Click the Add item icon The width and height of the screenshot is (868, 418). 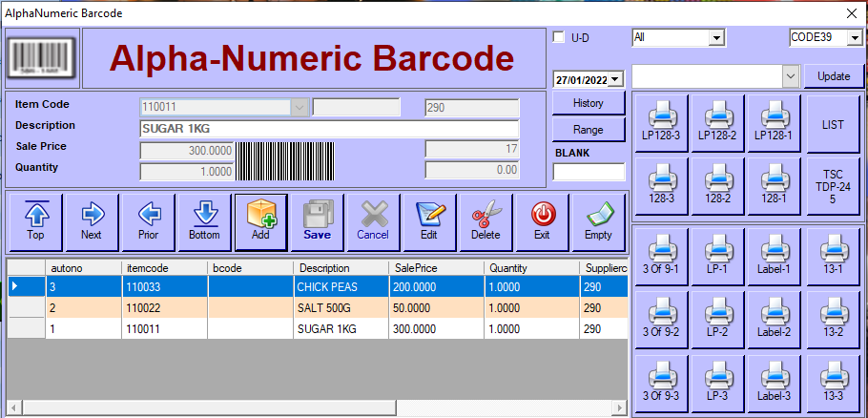[260, 214]
